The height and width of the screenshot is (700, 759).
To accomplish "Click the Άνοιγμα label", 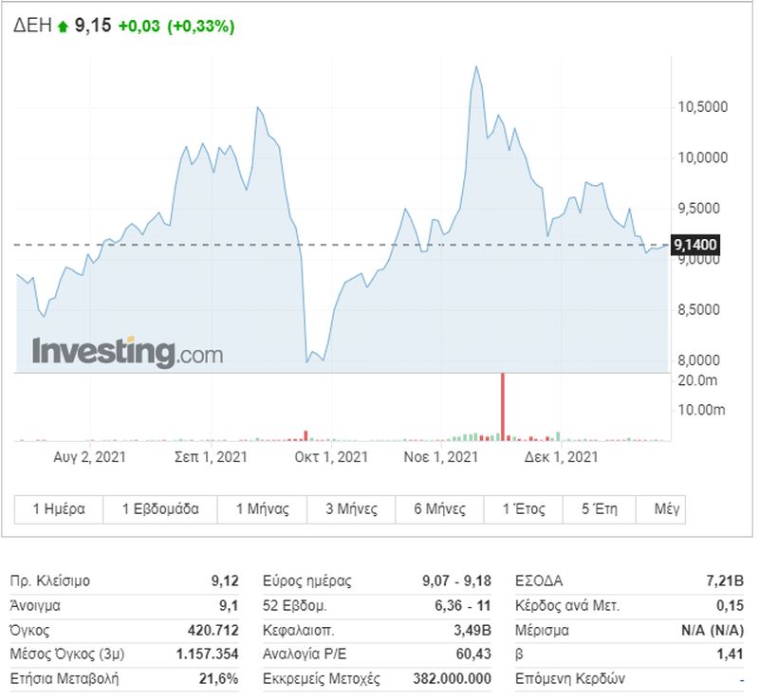I will (x=35, y=605).
